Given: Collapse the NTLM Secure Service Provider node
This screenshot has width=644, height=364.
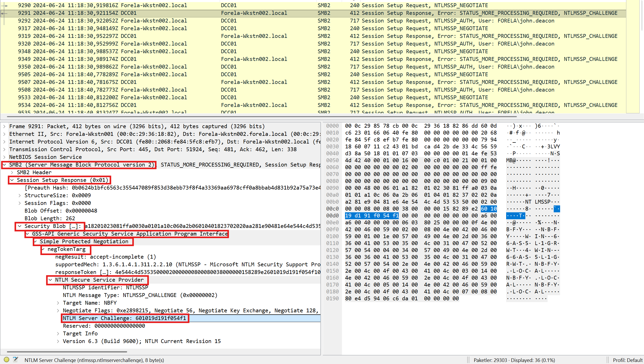Looking at the screenshot, I should point(50,280).
